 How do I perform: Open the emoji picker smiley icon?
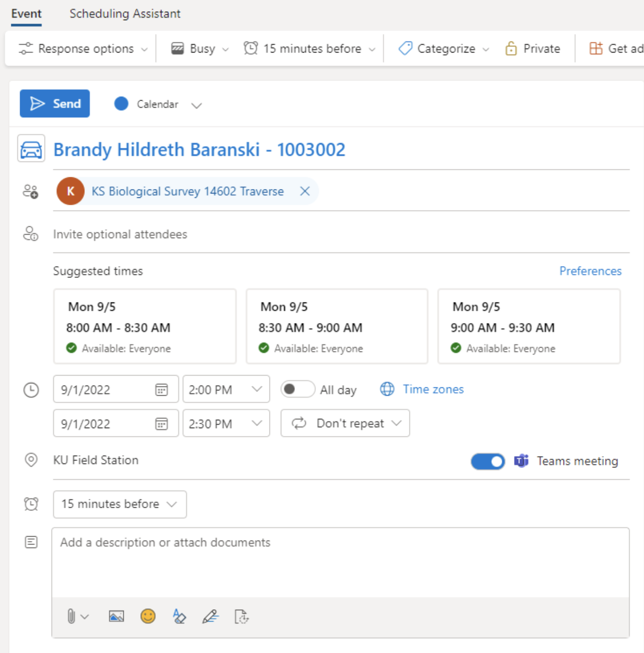[x=148, y=616]
